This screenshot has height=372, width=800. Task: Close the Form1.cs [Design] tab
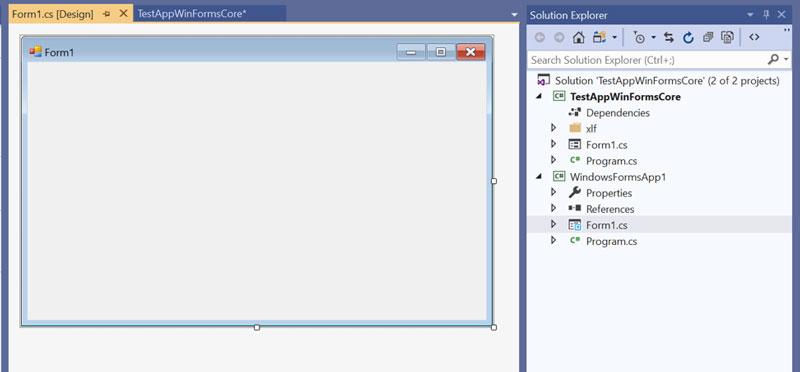pos(123,14)
